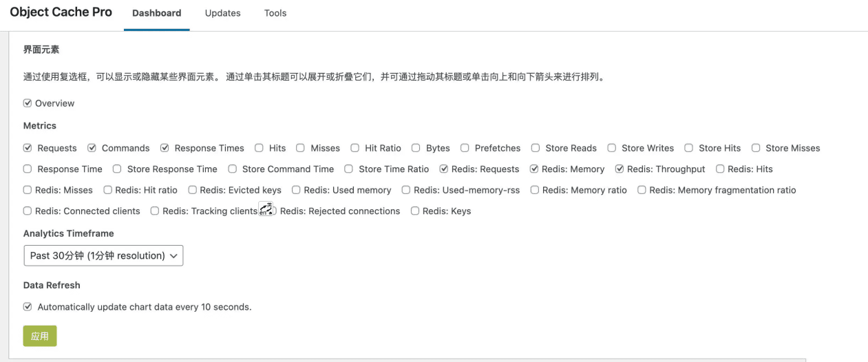Uncheck the Requests metric checkbox
Viewport: 868px width, 362px height.
[28, 148]
